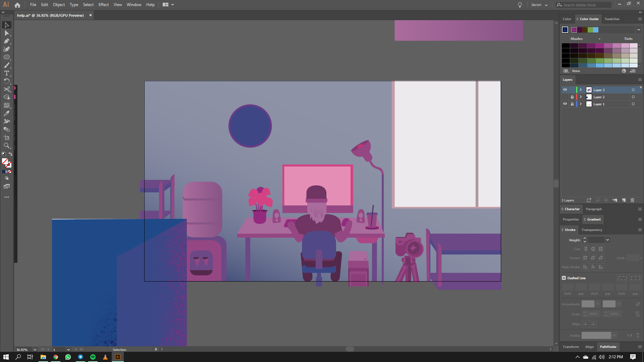Screen dimensions: 644x362
Task: Open zoom level dropdown at 36.92%
Action: 35,350
